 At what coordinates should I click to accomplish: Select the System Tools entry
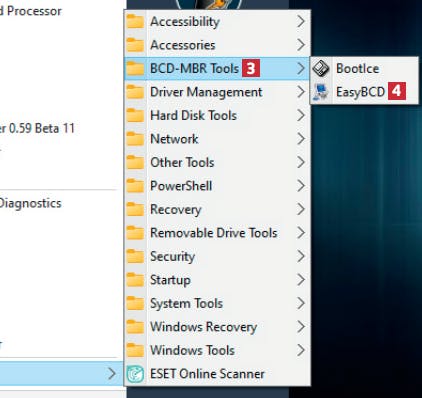[217, 303]
